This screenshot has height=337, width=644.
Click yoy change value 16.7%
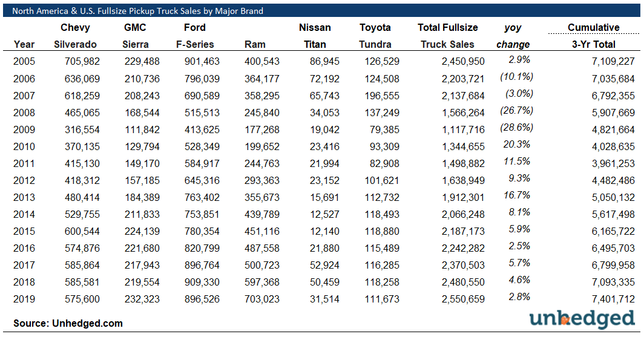point(517,195)
